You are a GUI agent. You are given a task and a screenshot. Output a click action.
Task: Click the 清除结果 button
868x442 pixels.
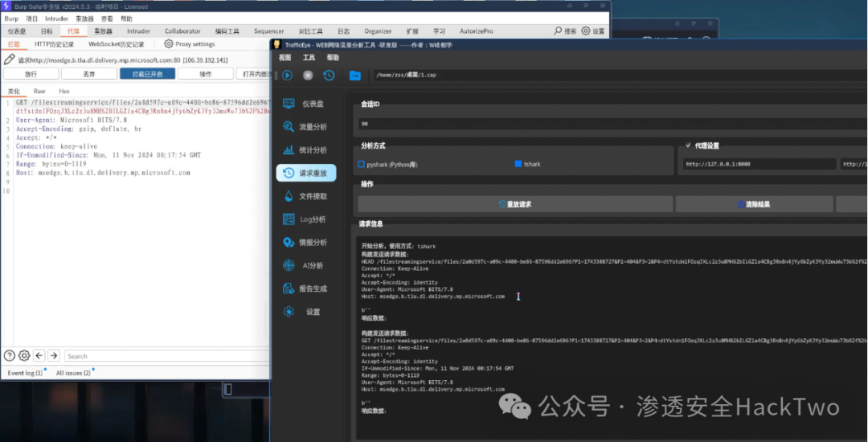click(754, 204)
